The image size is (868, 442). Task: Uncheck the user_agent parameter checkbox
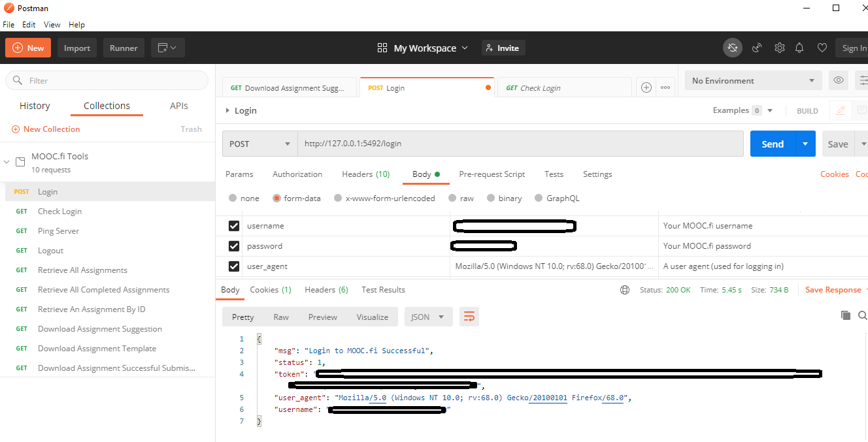coord(233,266)
